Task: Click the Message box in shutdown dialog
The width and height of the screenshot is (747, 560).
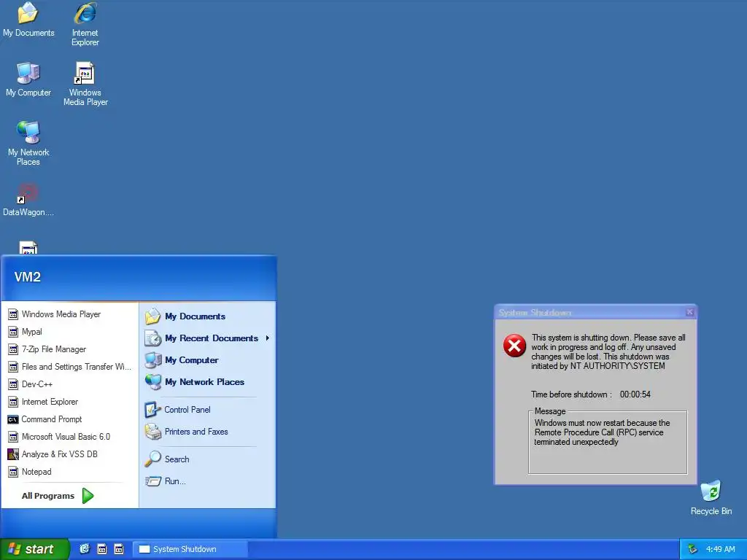Action: 608,443
